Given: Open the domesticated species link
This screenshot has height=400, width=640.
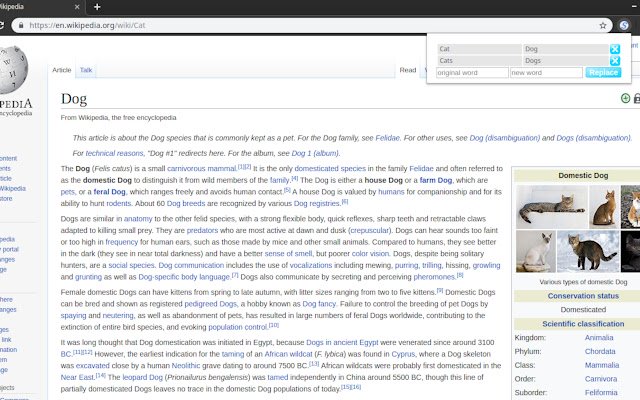Looking at the screenshot, I should pos(330,169).
